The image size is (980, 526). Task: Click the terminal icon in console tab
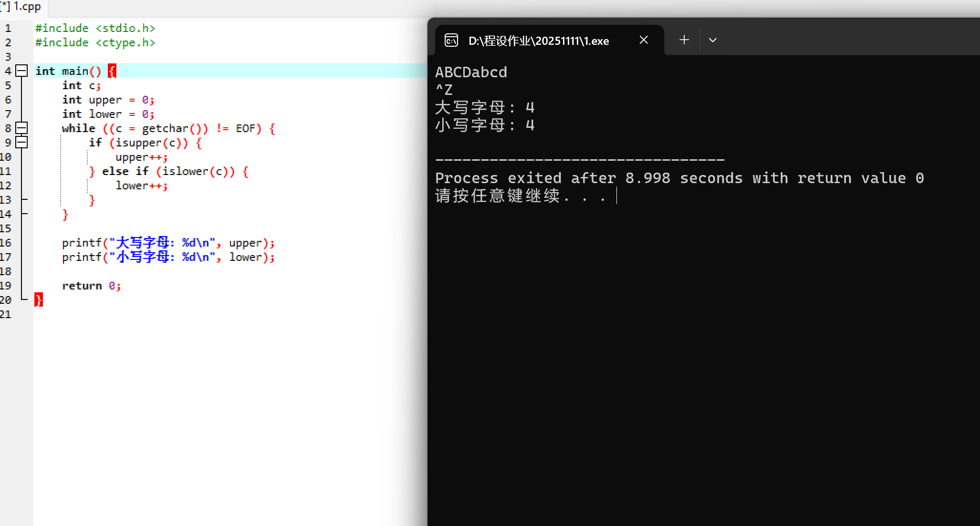tap(451, 41)
